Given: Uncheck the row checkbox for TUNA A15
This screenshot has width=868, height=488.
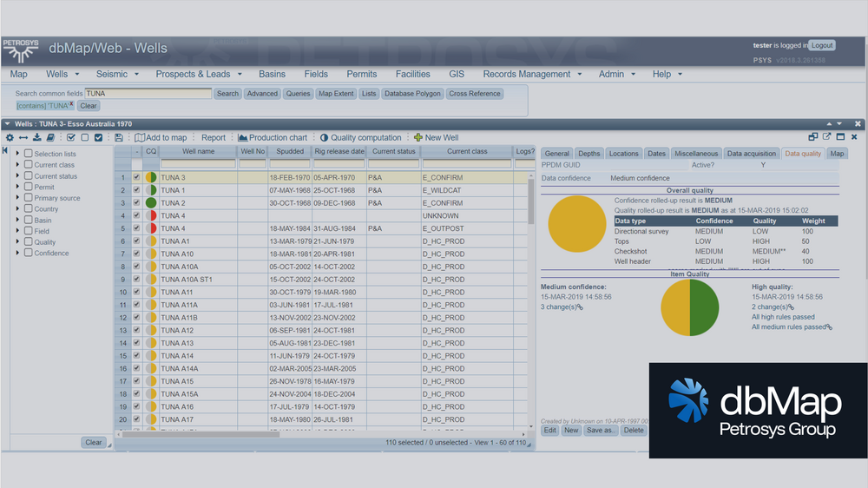Looking at the screenshot, I should point(137,381).
